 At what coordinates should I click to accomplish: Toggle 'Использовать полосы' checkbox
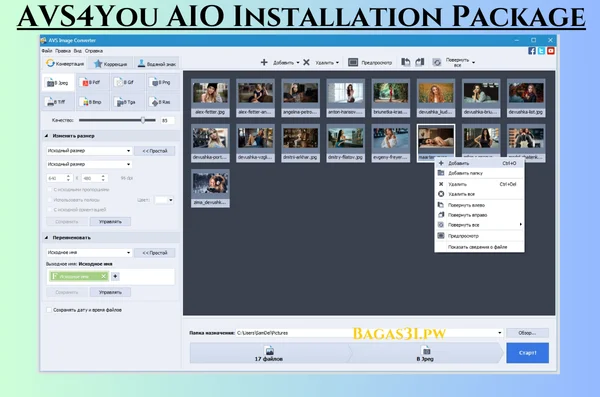49,200
